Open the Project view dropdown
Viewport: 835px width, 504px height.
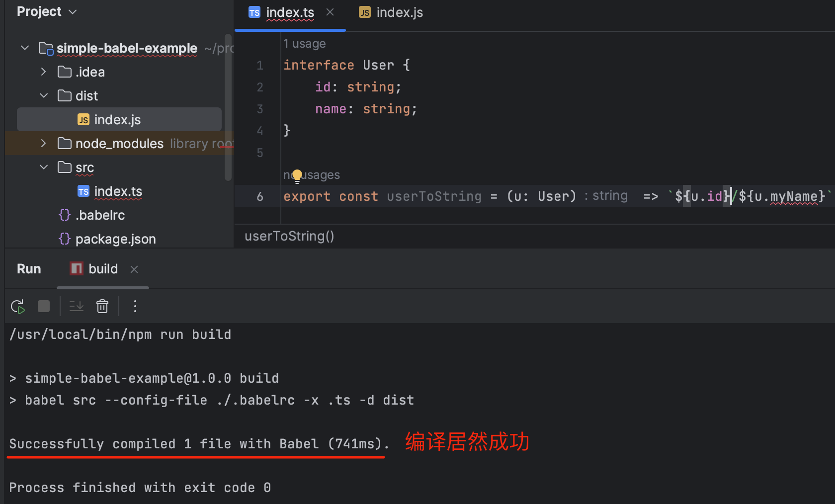73,11
